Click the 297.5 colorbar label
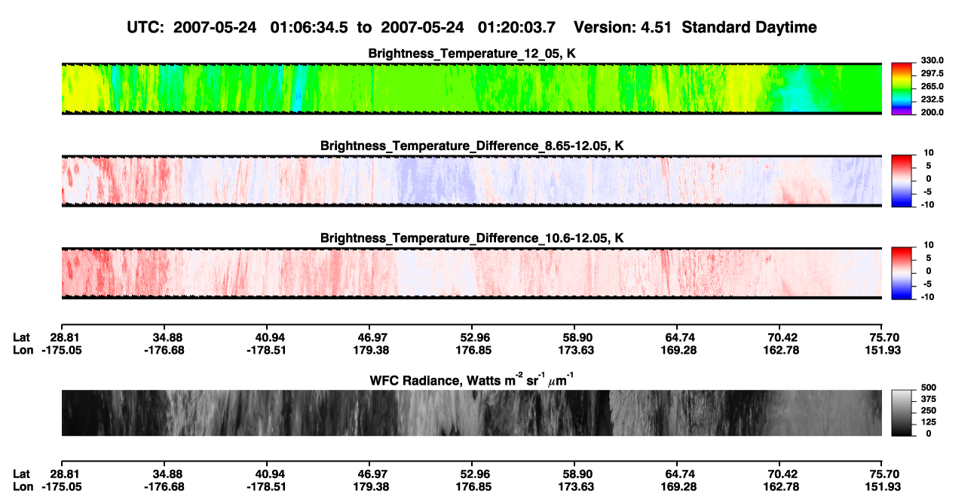This screenshot has height=503, width=980. pos(933,74)
